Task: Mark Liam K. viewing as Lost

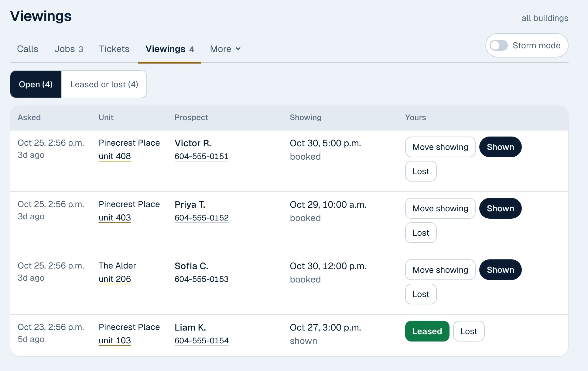Action: pyautogui.click(x=469, y=331)
